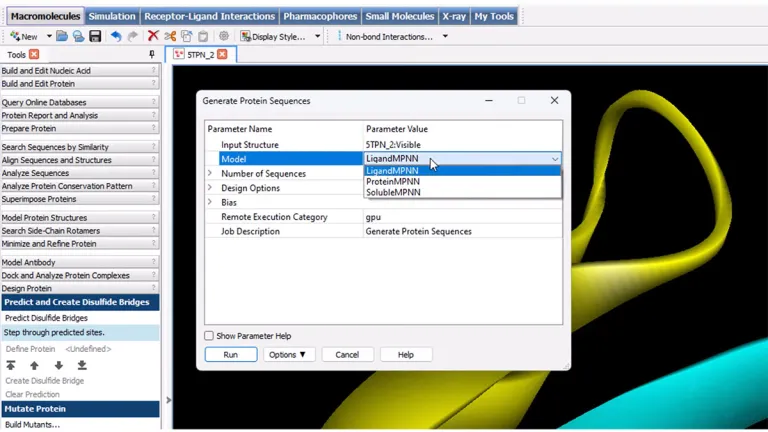Screen dimensions: 768x432
Task: Expand Number of Sequences parameter
Action: click(210, 173)
